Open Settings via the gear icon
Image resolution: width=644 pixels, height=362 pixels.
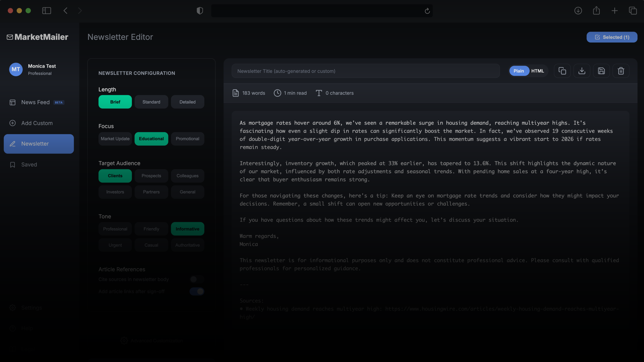(x=13, y=308)
